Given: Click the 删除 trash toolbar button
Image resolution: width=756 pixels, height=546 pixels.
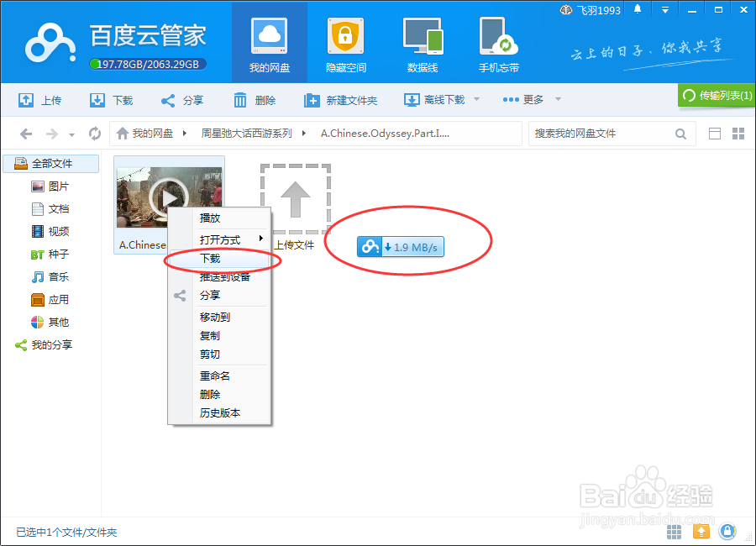Looking at the screenshot, I should (x=255, y=100).
